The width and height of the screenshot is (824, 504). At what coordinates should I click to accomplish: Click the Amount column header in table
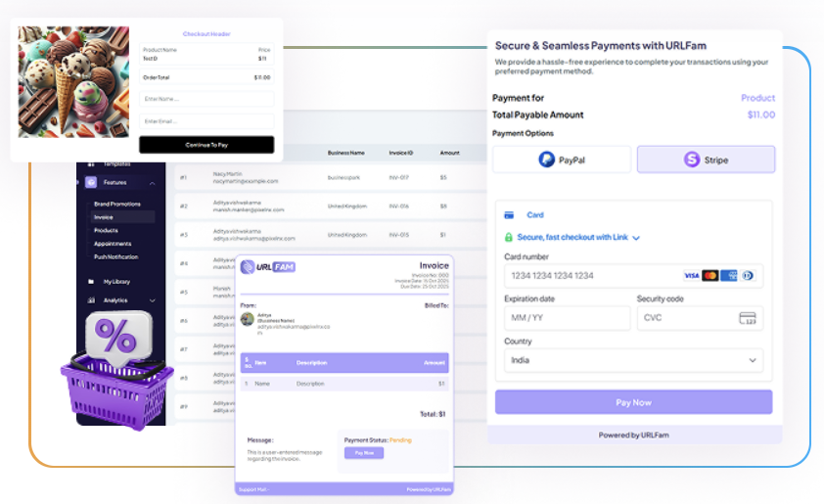[449, 153]
